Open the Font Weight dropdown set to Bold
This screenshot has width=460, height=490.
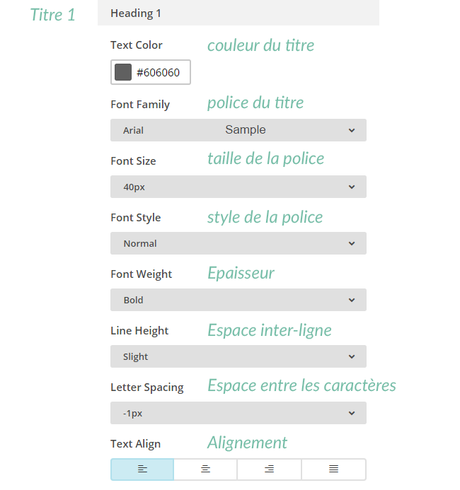point(238,300)
